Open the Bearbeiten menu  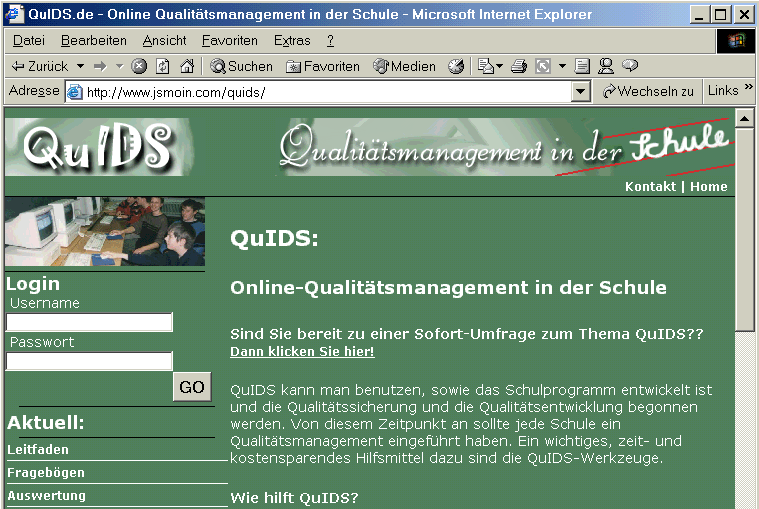point(93,41)
